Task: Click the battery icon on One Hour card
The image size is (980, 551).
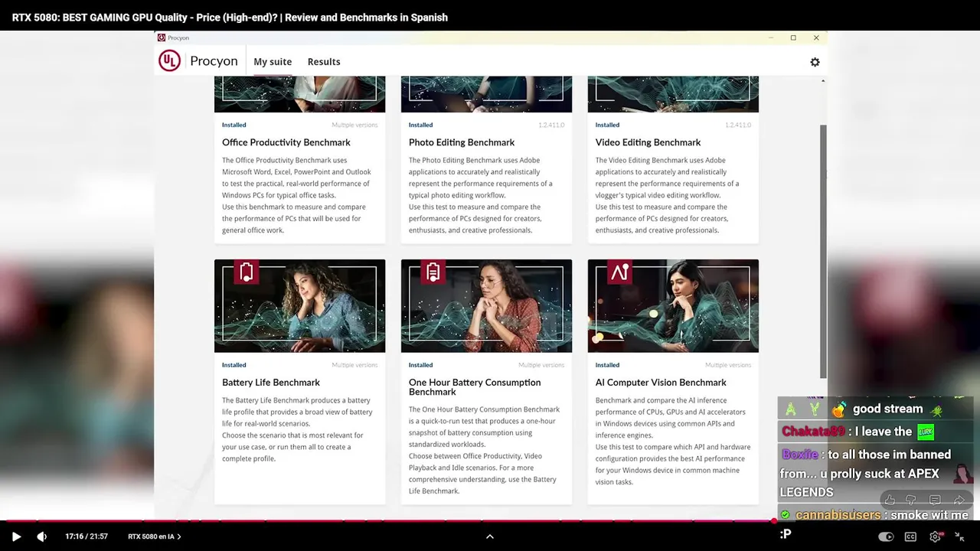Action: [x=433, y=272]
